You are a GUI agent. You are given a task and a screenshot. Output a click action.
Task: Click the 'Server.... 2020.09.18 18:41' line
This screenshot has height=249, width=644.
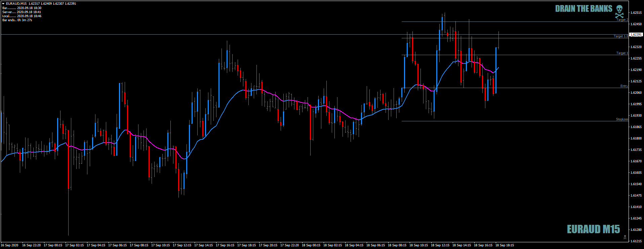pyautogui.click(x=22, y=12)
